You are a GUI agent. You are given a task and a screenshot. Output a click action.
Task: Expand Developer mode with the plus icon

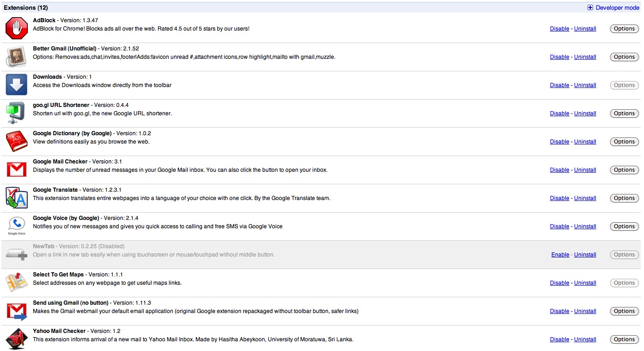[590, 8]
